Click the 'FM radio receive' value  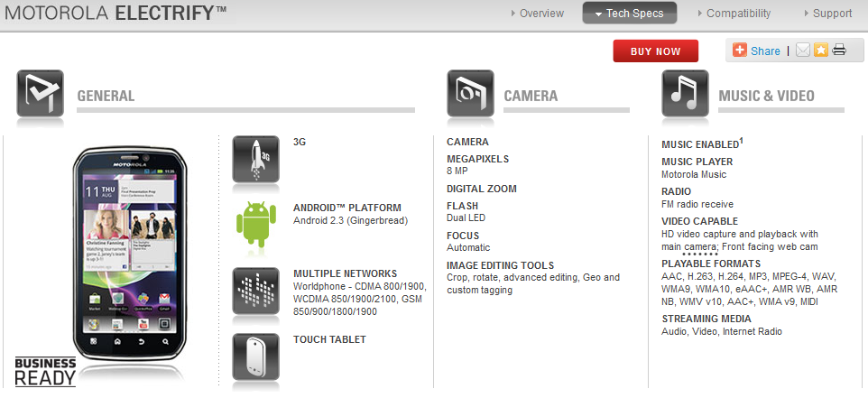tap(697, 204)
